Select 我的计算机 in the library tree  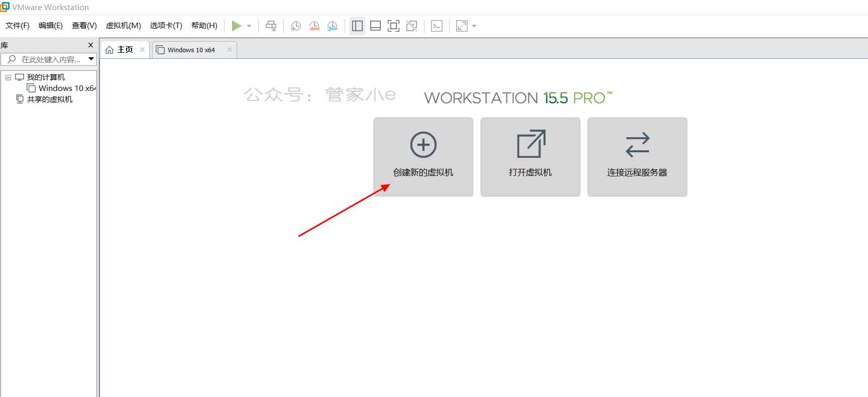pos(46,77)
